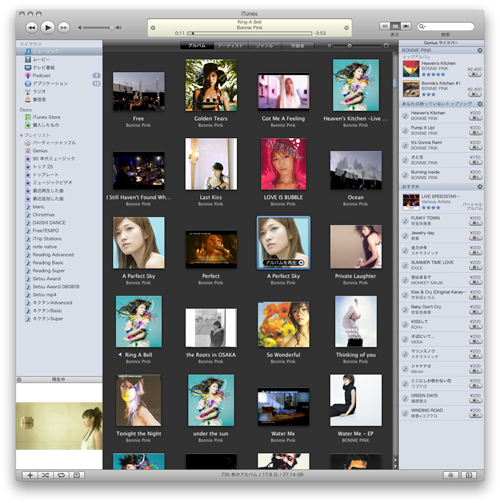
Task: Select the So Wonderful album cover
Action: pyautogui.click(x=283, y=324)
